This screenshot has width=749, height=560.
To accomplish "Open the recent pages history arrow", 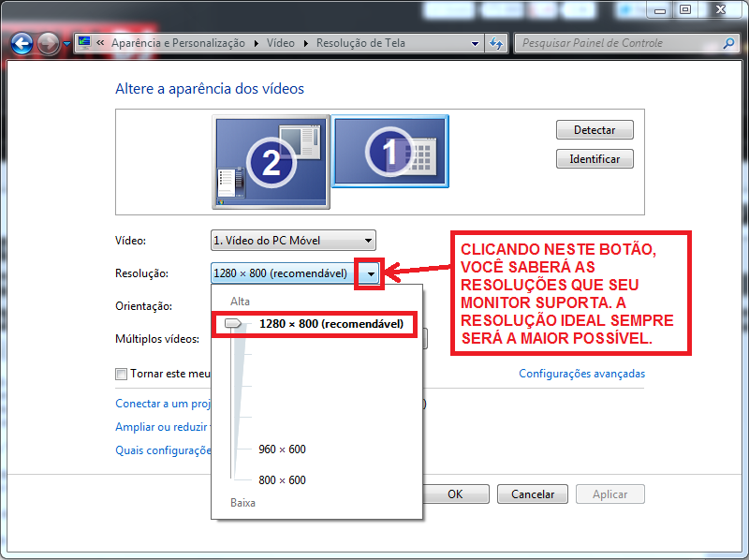I will pyautogui.click(x=66, y=44).
